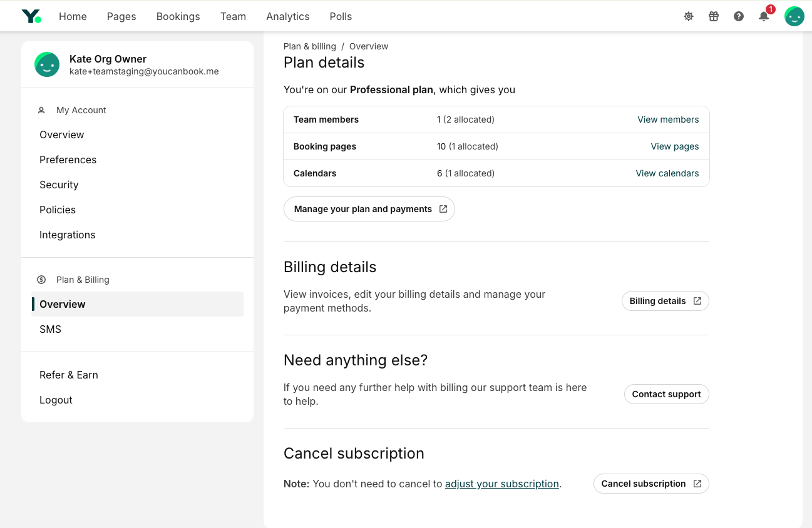The height and width of the screenshot is (528, 812).
Task: Open the gift rewards icon
Action: pyautogui.click(x=714, y=16)
